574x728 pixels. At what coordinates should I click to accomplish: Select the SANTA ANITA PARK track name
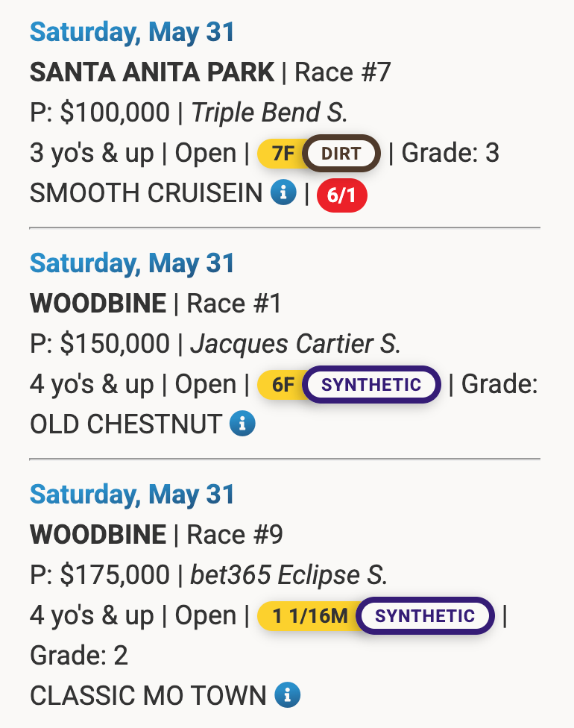tap(152, 72)
